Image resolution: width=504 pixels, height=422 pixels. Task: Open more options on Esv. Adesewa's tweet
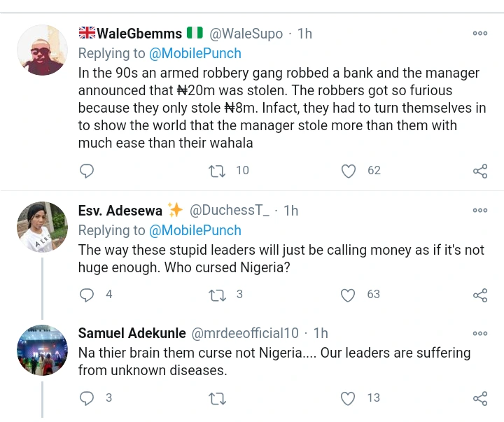point(480,210)
